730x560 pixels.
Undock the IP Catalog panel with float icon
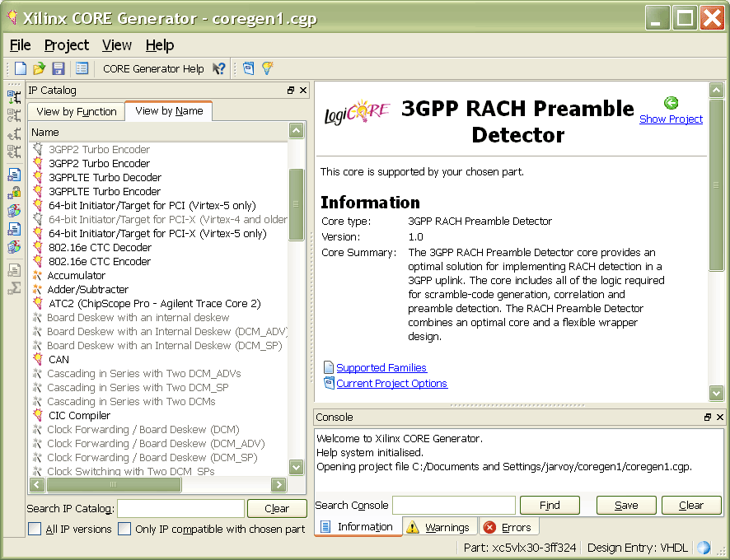click(291, 91)
